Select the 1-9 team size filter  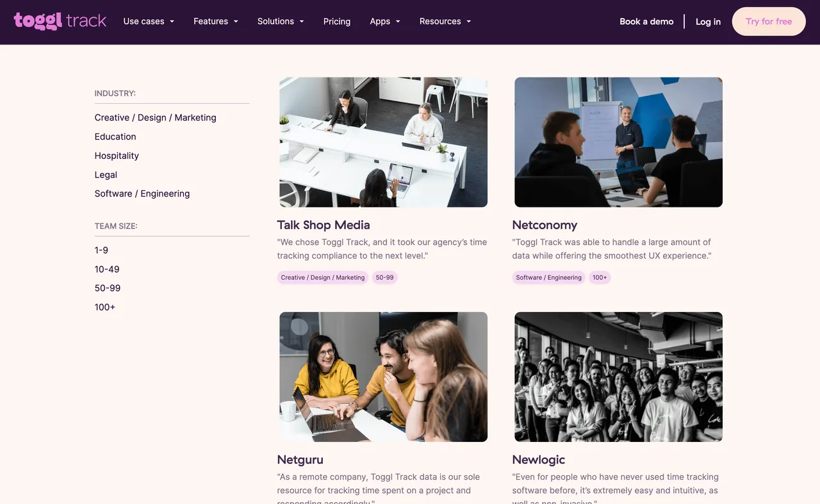101,250
